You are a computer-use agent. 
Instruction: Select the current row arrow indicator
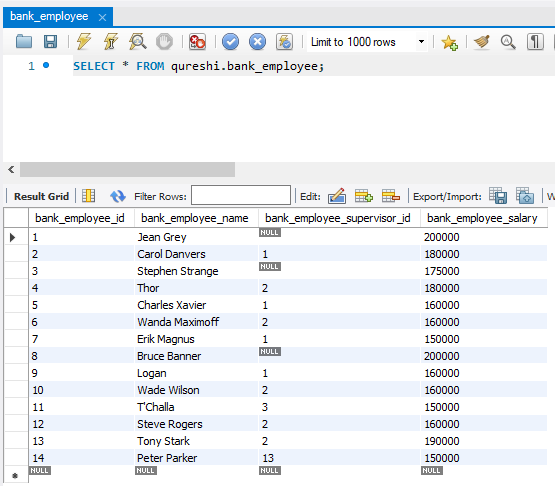pos(13,237)
